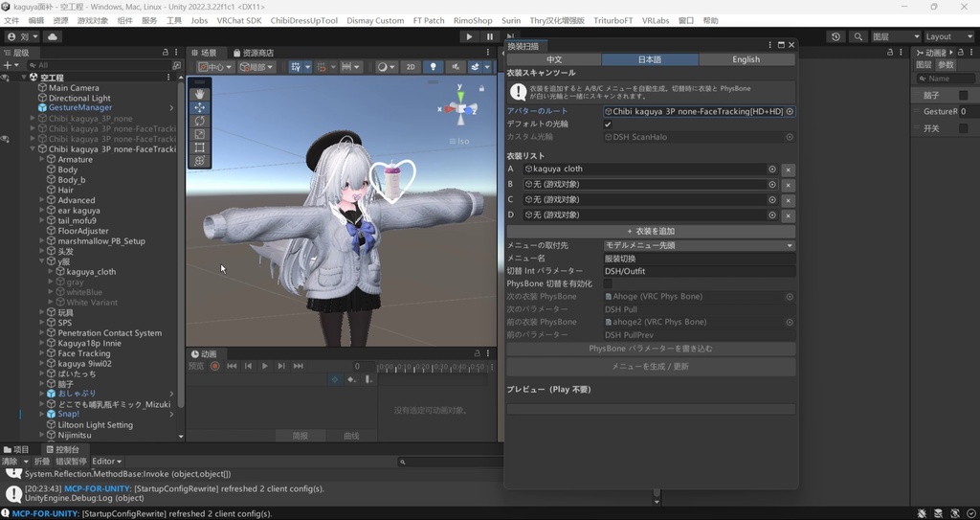Open メニューの取付先 dropdown
The width and height of the screenshot is (980, 520).
tap(700, 246)
